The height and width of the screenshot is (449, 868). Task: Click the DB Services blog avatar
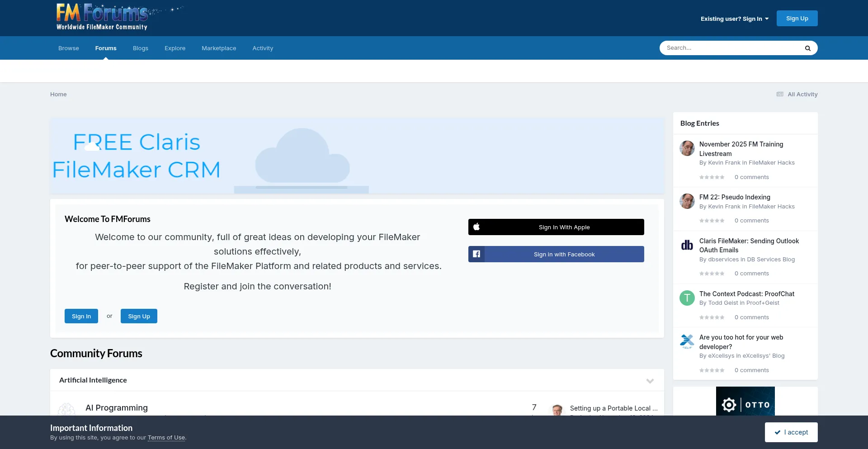[687, 245]
